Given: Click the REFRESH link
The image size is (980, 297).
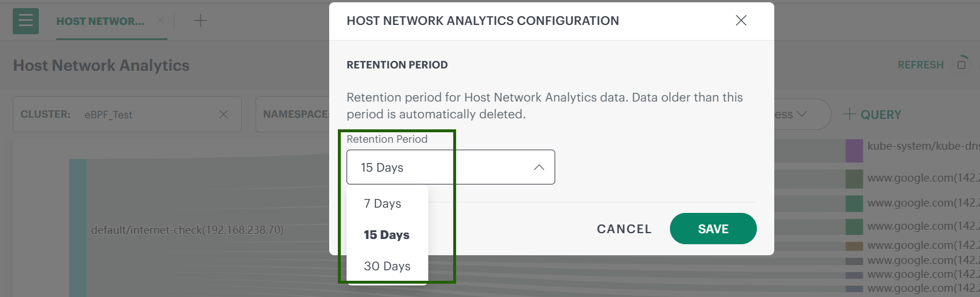Looking at the screenshot, I should 920,65.
